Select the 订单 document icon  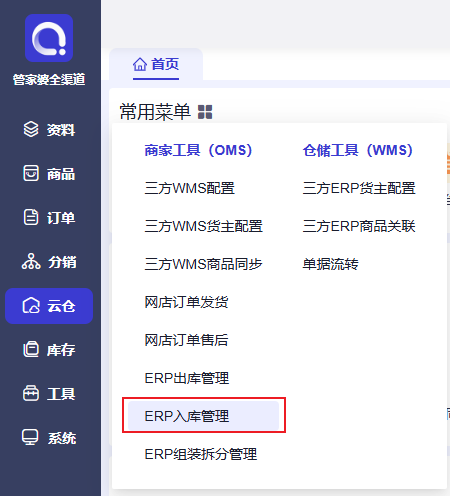(x=31, y=217)
